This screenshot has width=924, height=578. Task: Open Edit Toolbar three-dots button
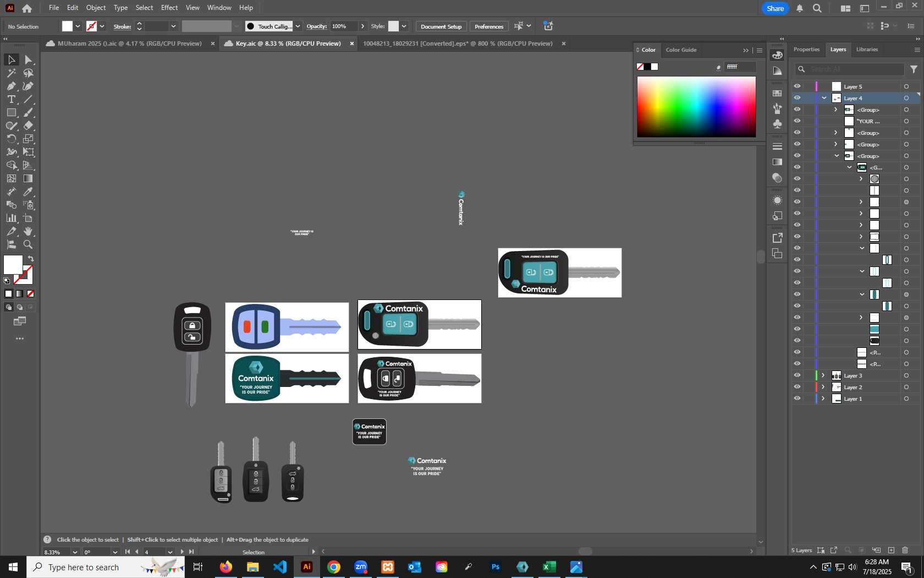click(20, 339)
